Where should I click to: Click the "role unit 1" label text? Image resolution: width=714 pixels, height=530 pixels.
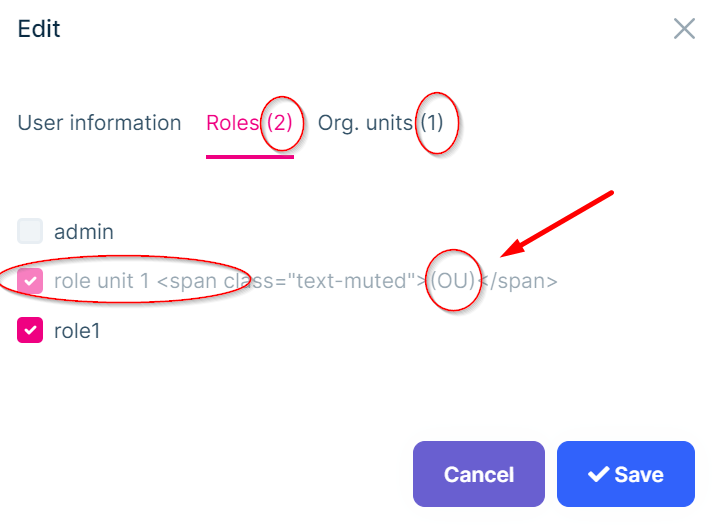102,281
